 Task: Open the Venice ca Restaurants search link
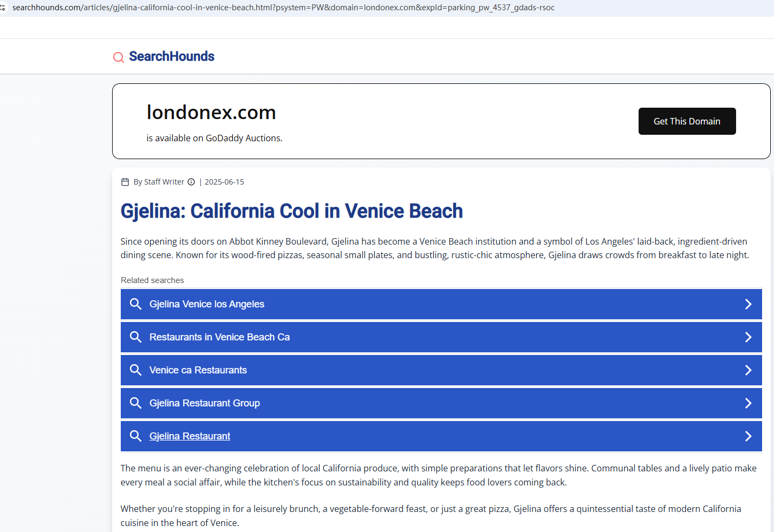pyautogui.click(x=198, y=370)
